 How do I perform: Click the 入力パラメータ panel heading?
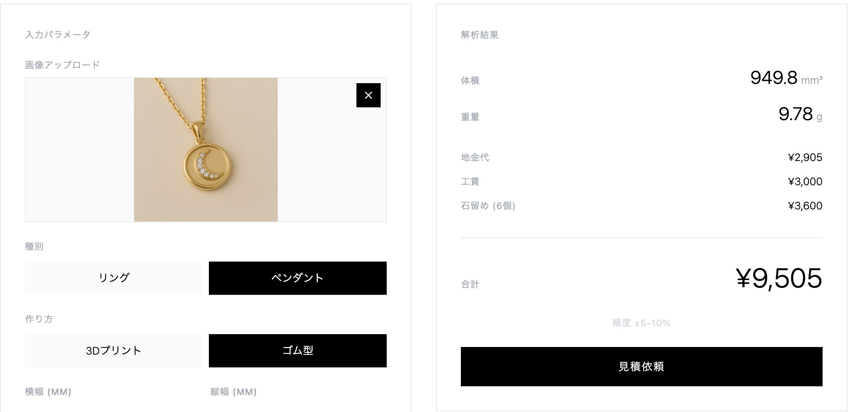pos(58,35)
